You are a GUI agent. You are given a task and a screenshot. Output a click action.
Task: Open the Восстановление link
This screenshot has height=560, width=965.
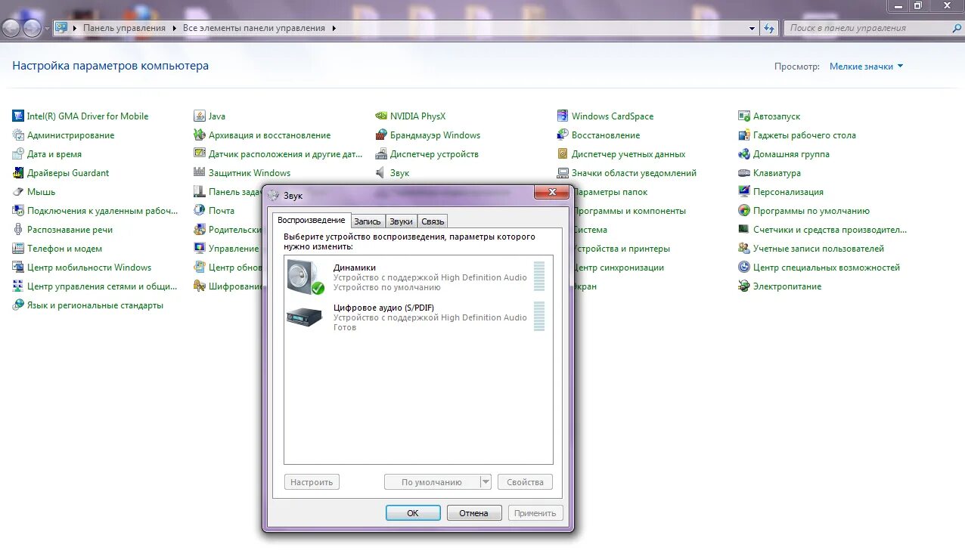pyautogui.click(x=606, y=135)
